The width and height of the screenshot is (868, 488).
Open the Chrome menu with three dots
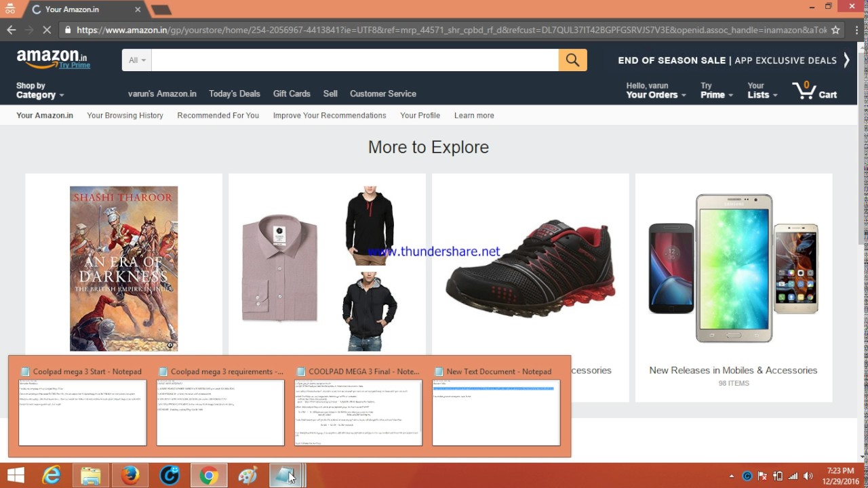click(x=856, y=30)
